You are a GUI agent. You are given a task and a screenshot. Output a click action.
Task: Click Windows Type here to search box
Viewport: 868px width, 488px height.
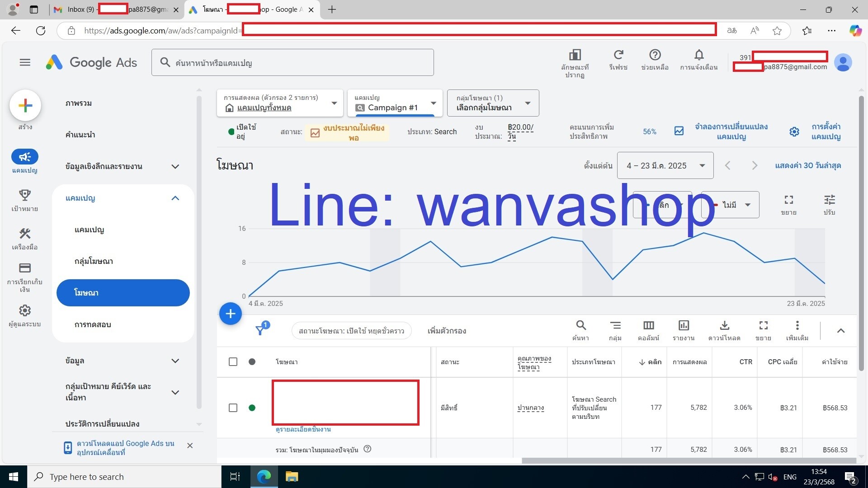(124, 477)
